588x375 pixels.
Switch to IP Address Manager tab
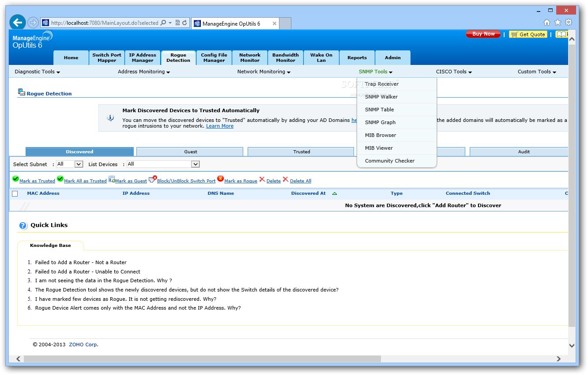click(x=143, y=58)
